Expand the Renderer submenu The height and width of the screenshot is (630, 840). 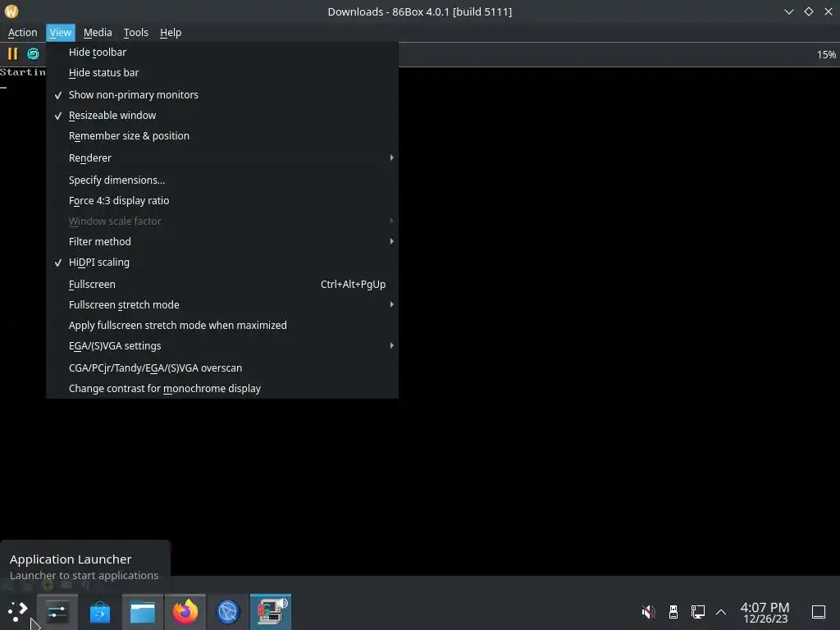pos(221,158)
